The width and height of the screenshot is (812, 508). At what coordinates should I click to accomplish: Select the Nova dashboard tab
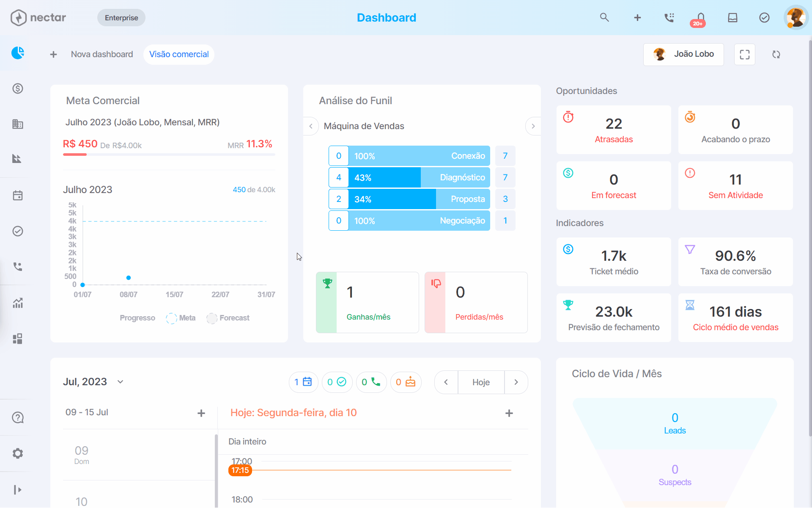[102, 54]
